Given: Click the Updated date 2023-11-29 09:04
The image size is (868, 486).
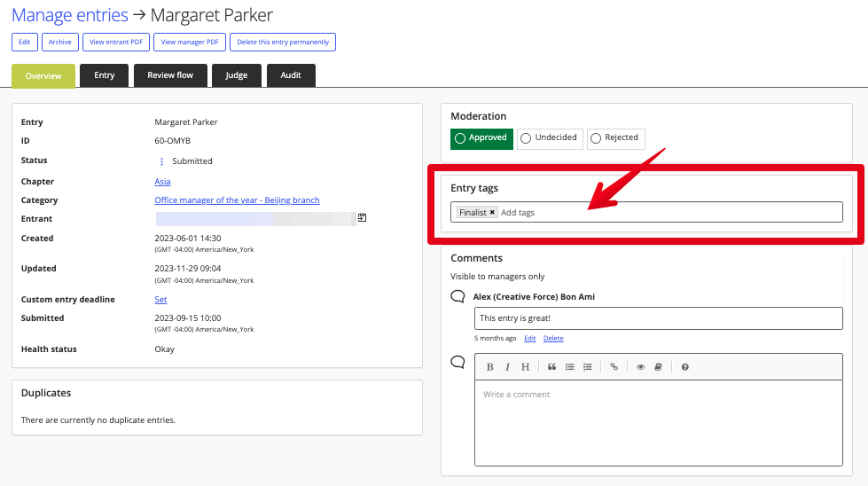Looking at the screenshot, I should click(188, 269).
